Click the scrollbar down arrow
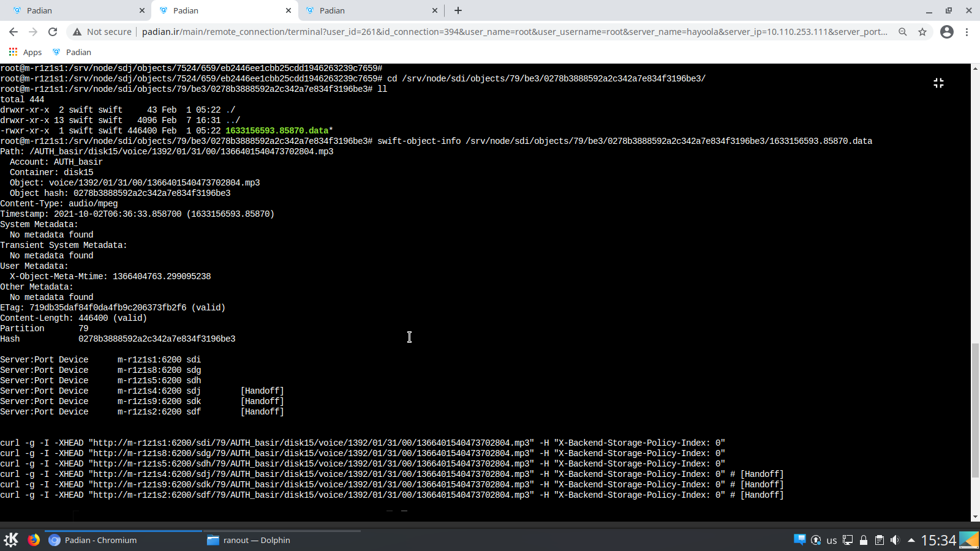This screenshot has height=551, width=980. click(975, 517)
